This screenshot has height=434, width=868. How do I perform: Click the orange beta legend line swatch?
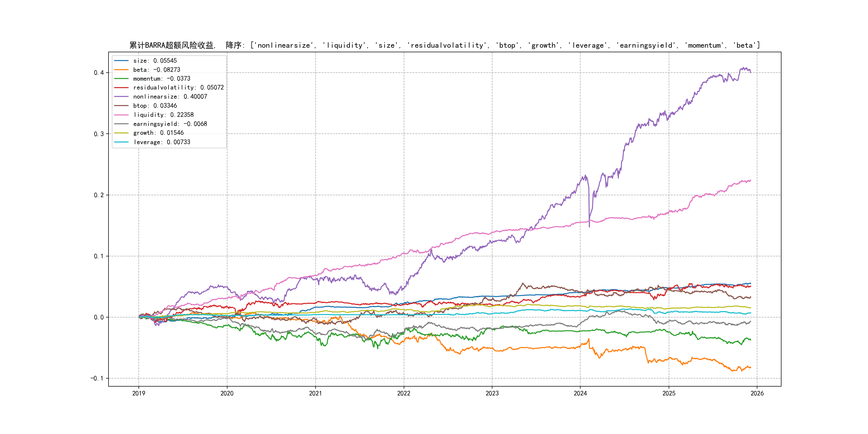coord(121,70)
